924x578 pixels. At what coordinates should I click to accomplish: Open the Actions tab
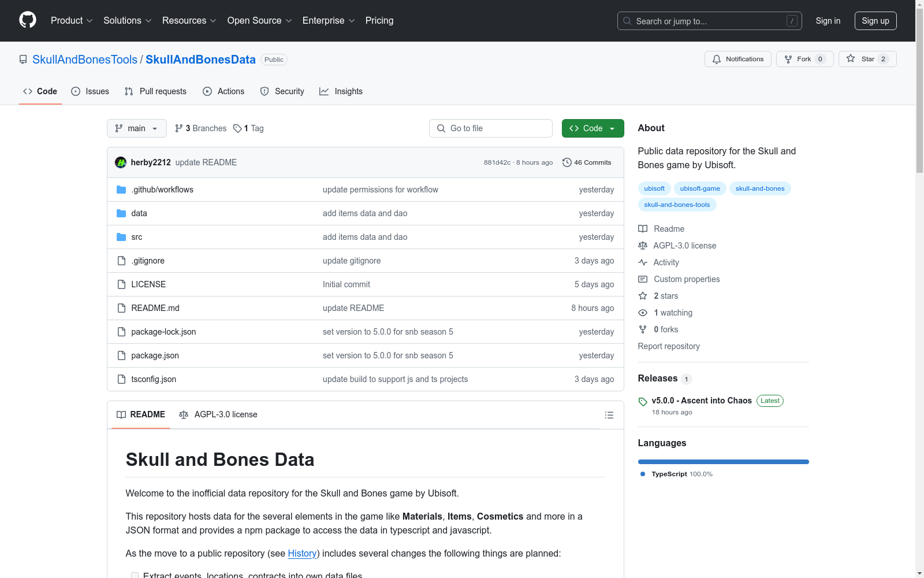point(223,91)
